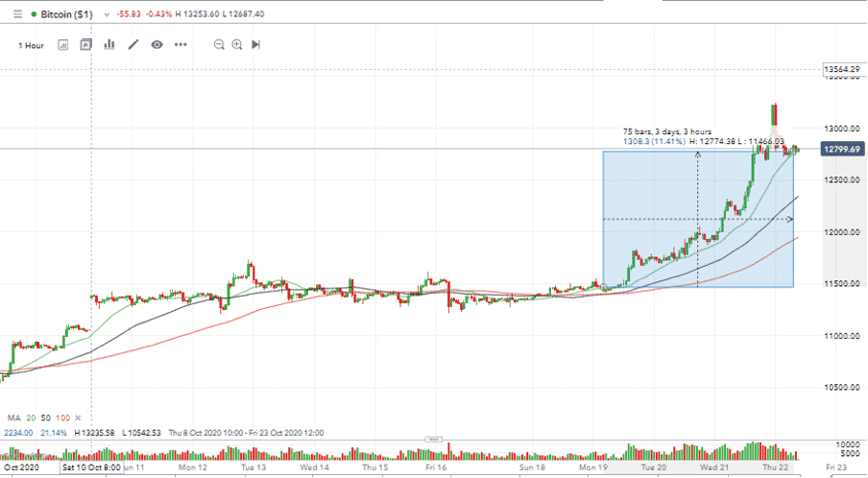The image size is (868, 478).
Task: Click the Sat 10 Oct 8:00 crosshair label
Action: pos(91,467)
